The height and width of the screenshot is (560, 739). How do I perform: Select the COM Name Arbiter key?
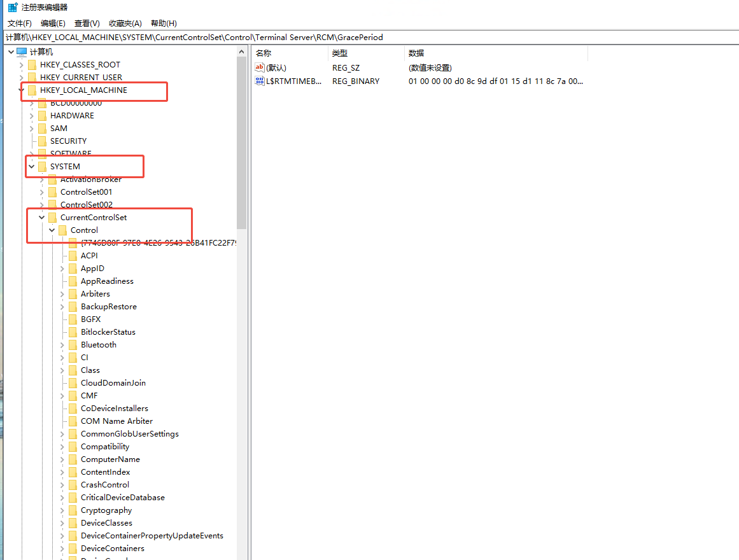(117, 421)
